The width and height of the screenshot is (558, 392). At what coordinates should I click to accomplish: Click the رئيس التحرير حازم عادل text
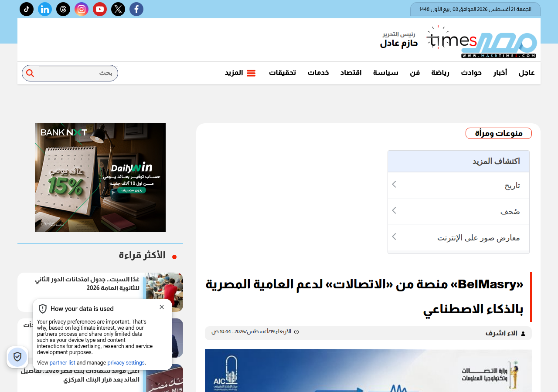(399, 39)
